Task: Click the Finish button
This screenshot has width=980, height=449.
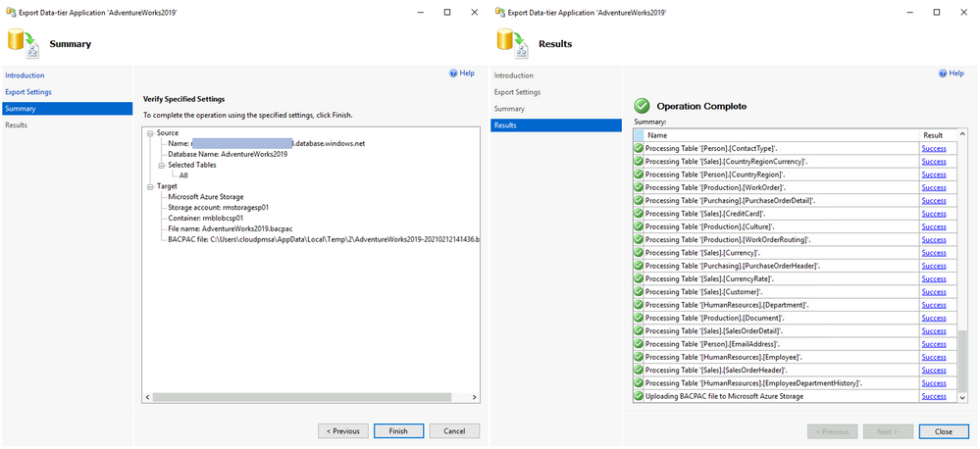Action: click(398, 431)
